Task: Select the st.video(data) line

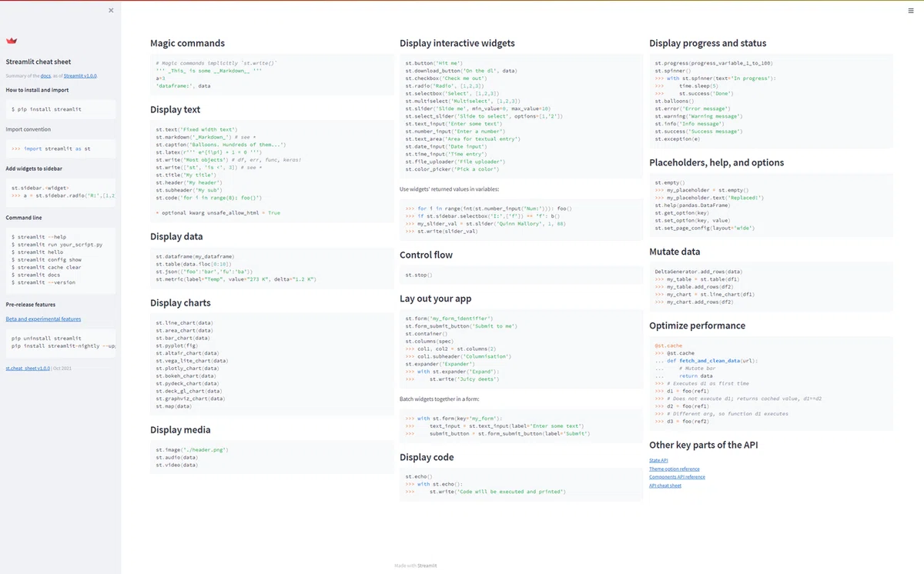Action: tap(176, 465)
